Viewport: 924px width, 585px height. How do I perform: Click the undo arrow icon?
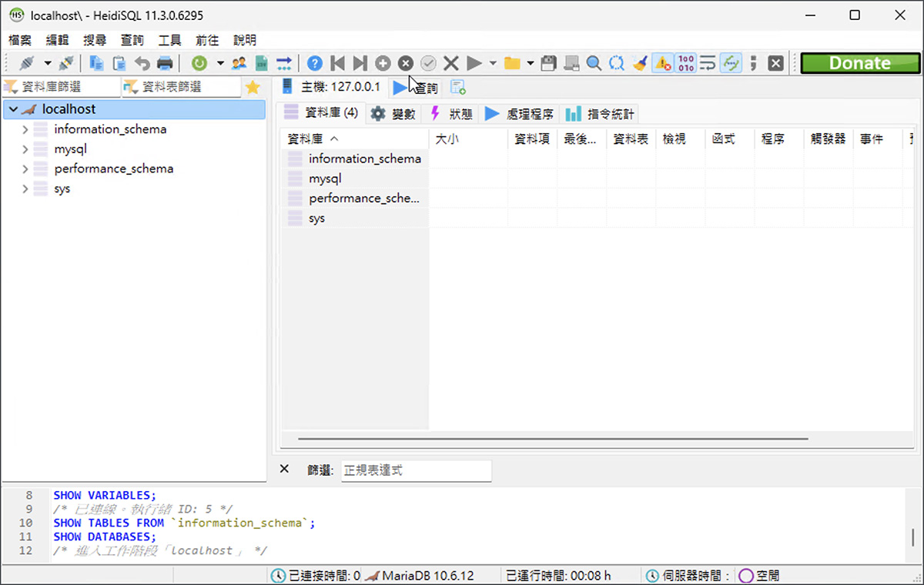pos(142,63)
